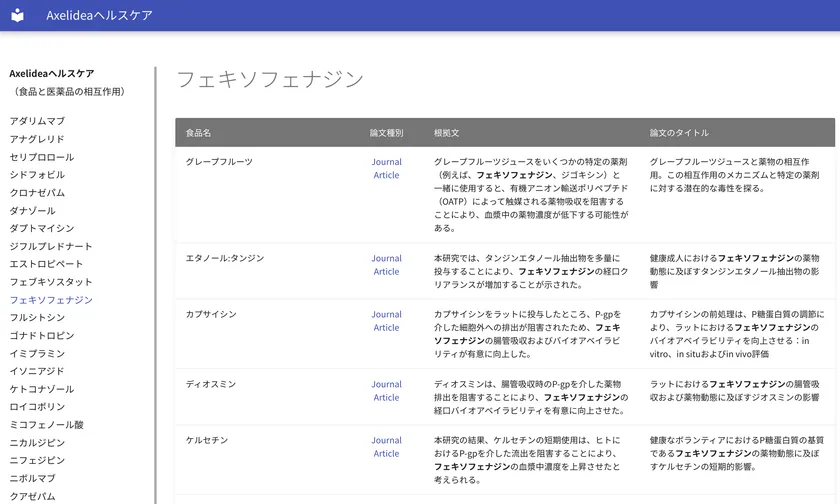Screen dimensions: 840x504
Task: Open Journal Article link for グレープフルーツ
Action: click(x=386, y=168)
